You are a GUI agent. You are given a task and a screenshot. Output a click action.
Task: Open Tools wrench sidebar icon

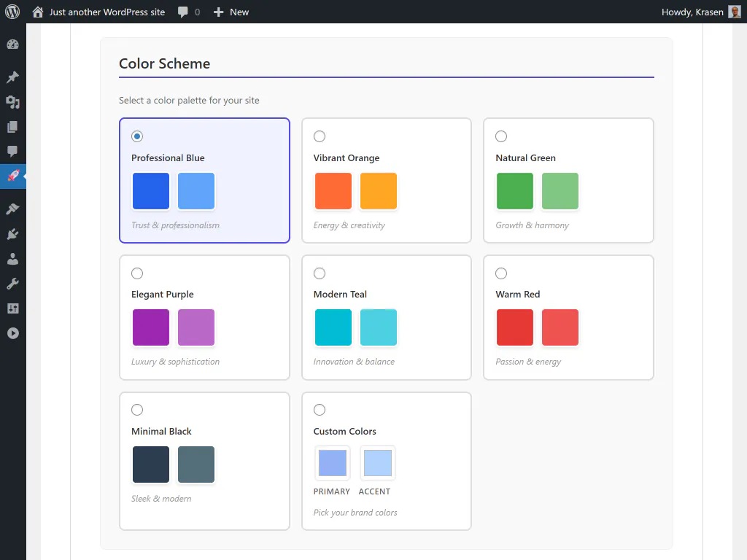click(x=13, y=284)
